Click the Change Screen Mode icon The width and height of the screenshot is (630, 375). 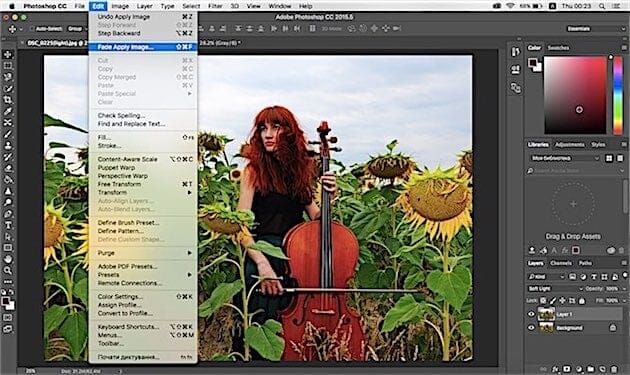(x=8, y=329)
